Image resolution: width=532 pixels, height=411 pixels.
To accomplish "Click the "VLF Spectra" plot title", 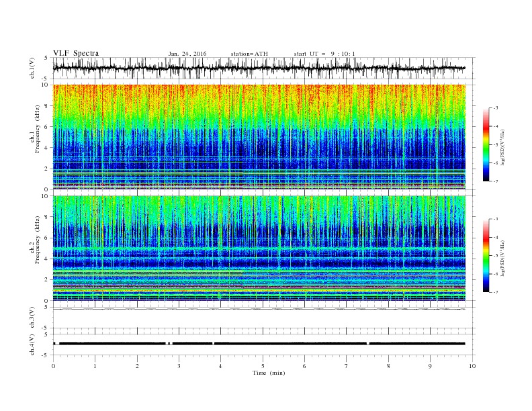I will 76,53.
